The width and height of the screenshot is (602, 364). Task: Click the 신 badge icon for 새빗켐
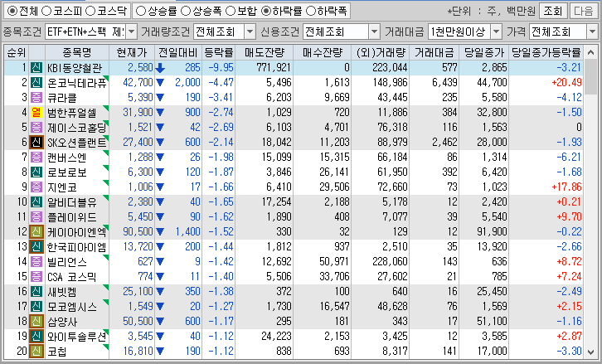(36, 291)
